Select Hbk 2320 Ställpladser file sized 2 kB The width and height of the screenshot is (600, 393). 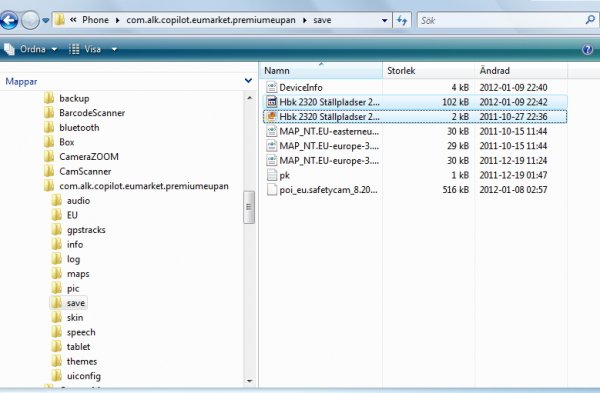pos(415,116)
